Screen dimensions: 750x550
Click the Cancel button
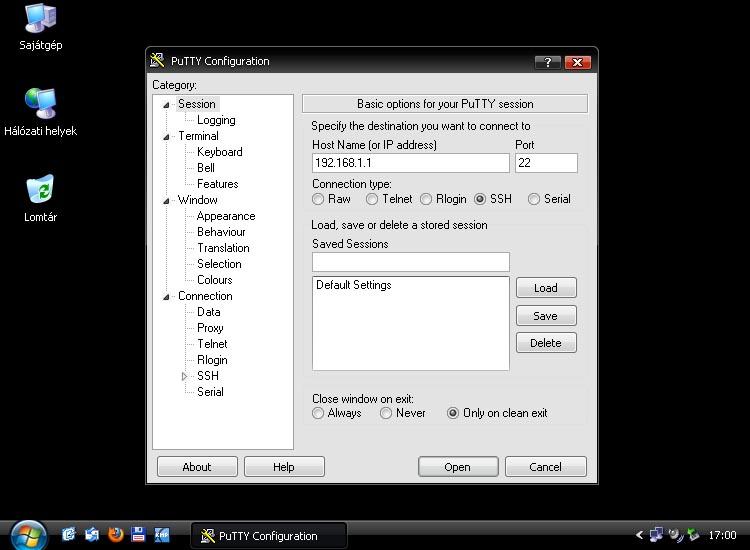tap(545, 467)
